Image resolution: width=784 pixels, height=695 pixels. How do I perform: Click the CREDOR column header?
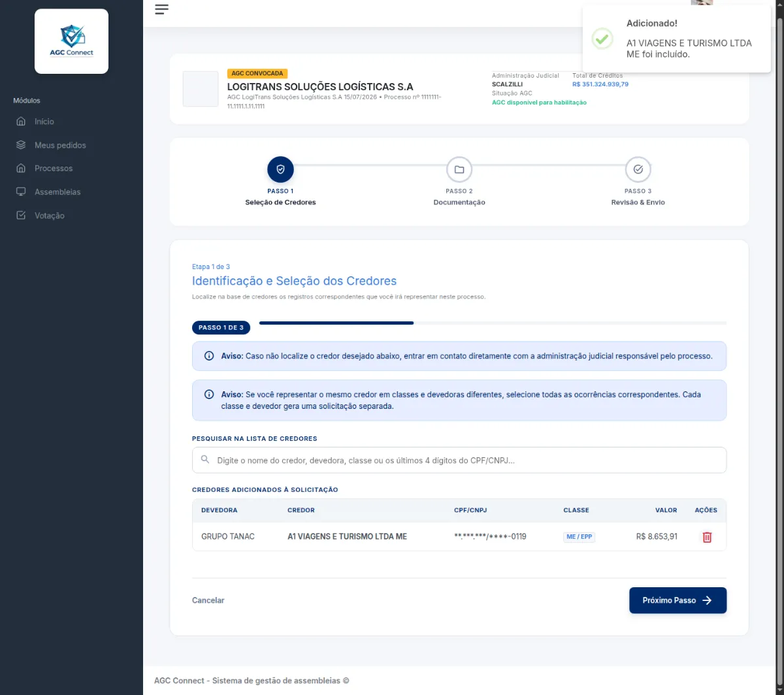coord(301,510)
